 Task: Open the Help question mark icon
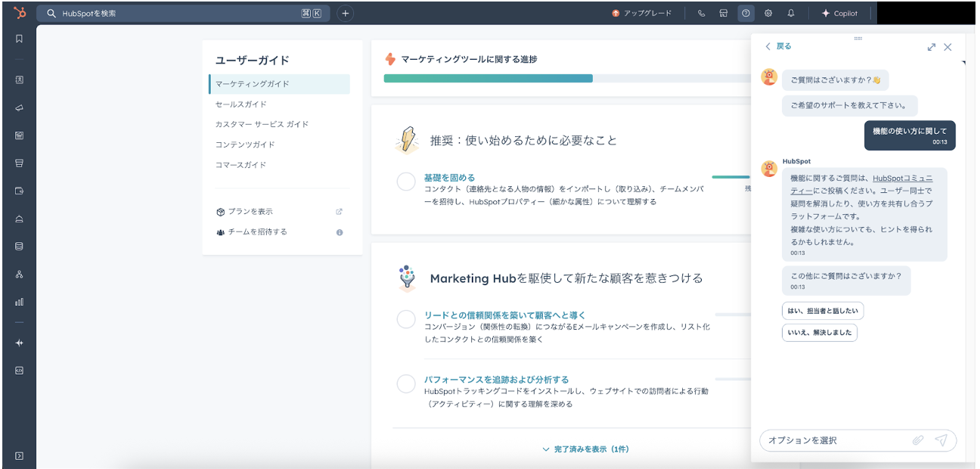tap(746, 13)
